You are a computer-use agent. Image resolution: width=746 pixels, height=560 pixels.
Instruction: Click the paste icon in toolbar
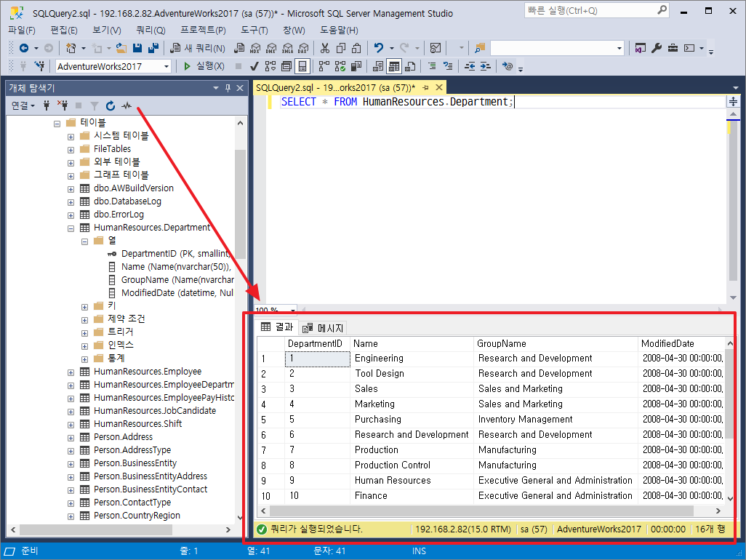point(356,48)
